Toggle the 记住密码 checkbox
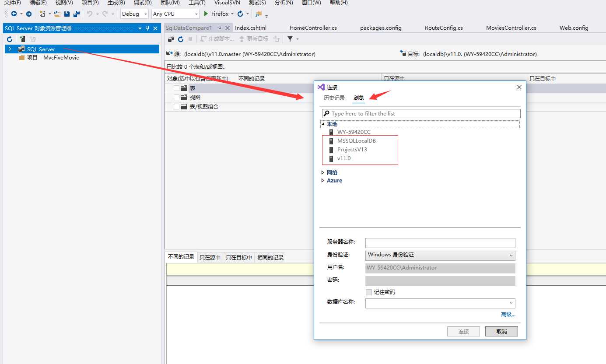606x364 pixels. 369,292
